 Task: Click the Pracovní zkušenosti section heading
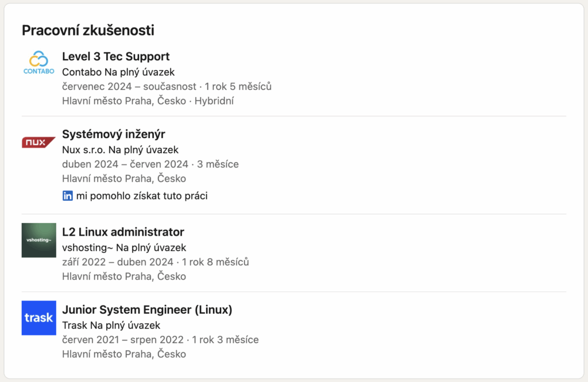[88, 30]
